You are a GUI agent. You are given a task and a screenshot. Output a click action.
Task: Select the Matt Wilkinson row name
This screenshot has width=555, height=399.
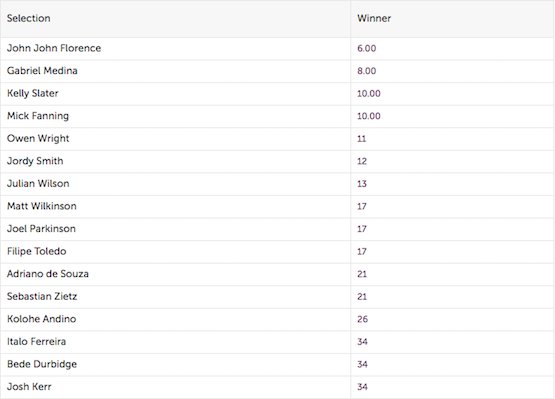pyautogui.click(x=42, y=206)
